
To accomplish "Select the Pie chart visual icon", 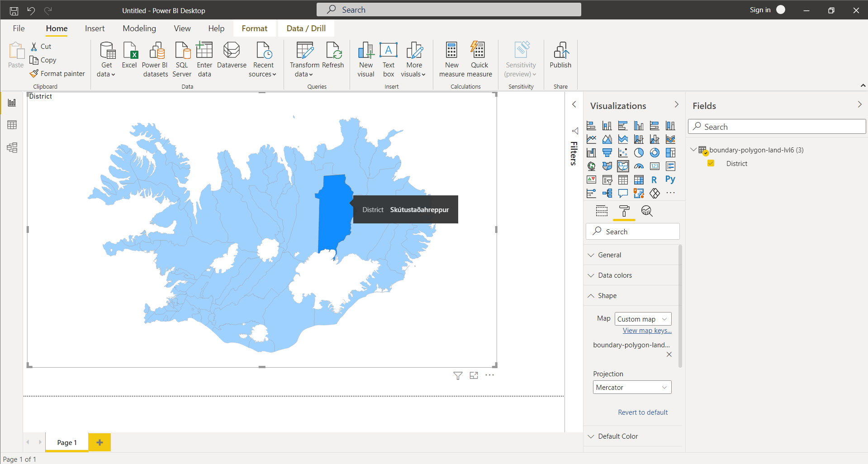I will (639, 152).
